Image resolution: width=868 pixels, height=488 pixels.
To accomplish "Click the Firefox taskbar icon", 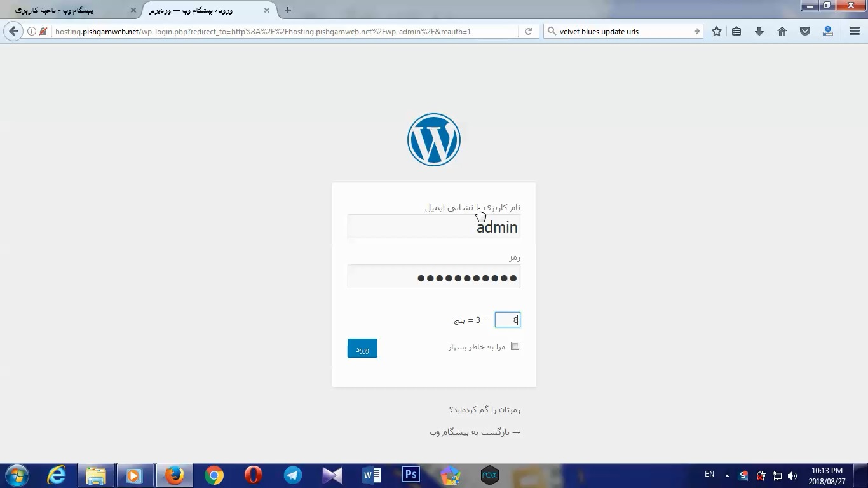I will coord(174,475).
